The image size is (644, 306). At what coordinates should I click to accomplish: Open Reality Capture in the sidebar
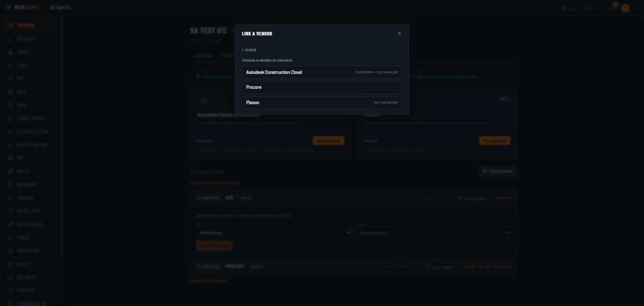tap(30, 145)
